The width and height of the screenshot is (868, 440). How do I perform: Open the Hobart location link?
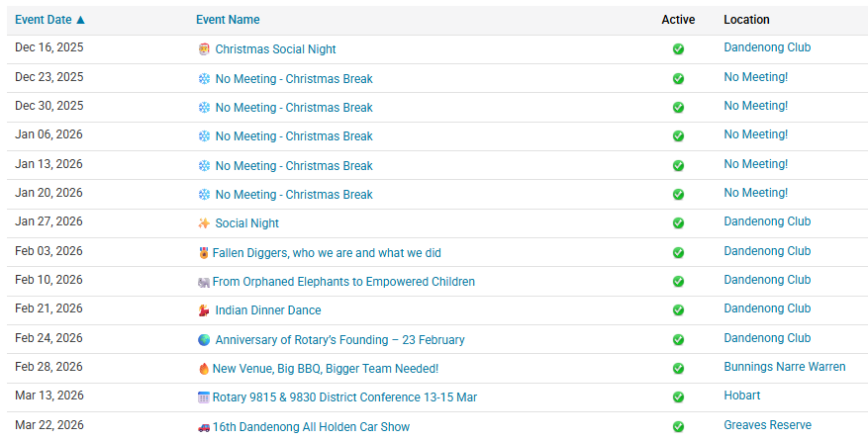pos(741,396)
